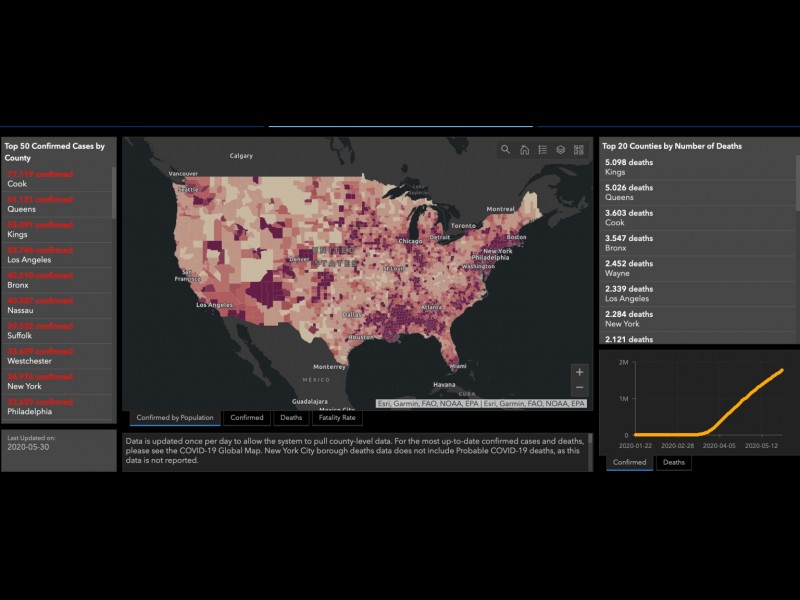Select Los Angeles in confirmed cases list
This screenshot has width=800, height=600.
pos(58,255)
